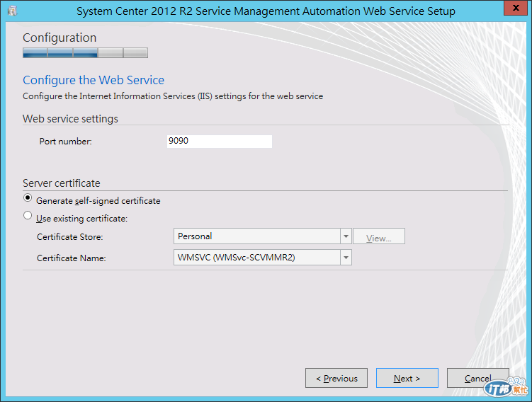This screenshot has height=402, width=532.
Task: Click the IIS settings description text
Action: tap(173, 96)
